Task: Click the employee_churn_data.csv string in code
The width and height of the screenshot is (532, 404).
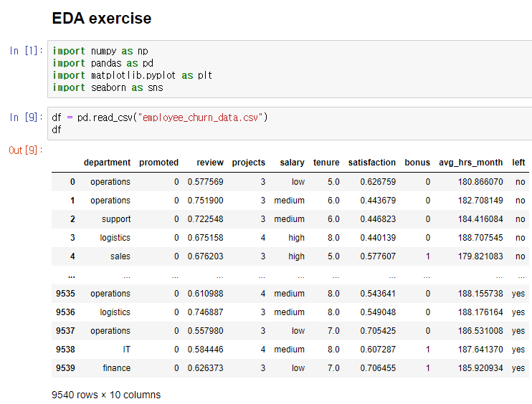Action: coord(200,117)
